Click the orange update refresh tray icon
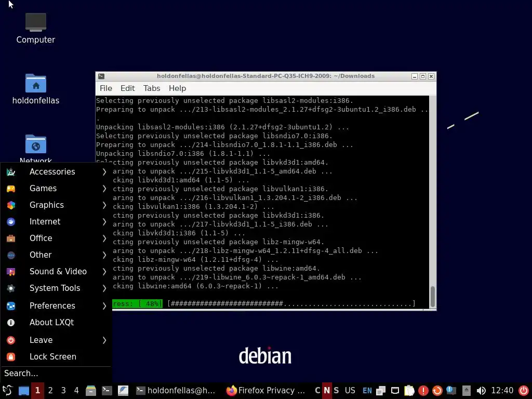This screenshot has width=532, height=399. [437, 391]
